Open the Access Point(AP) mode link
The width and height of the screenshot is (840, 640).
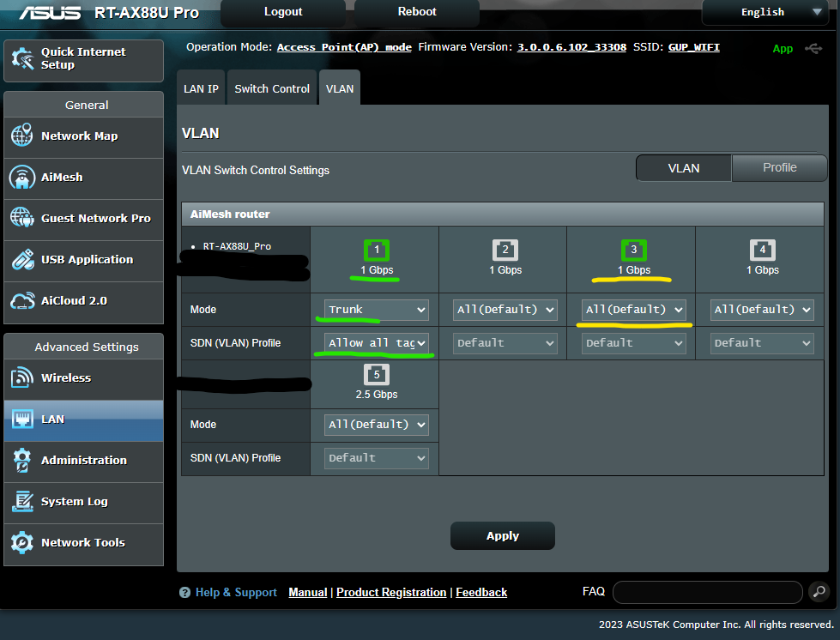[344, 47]
